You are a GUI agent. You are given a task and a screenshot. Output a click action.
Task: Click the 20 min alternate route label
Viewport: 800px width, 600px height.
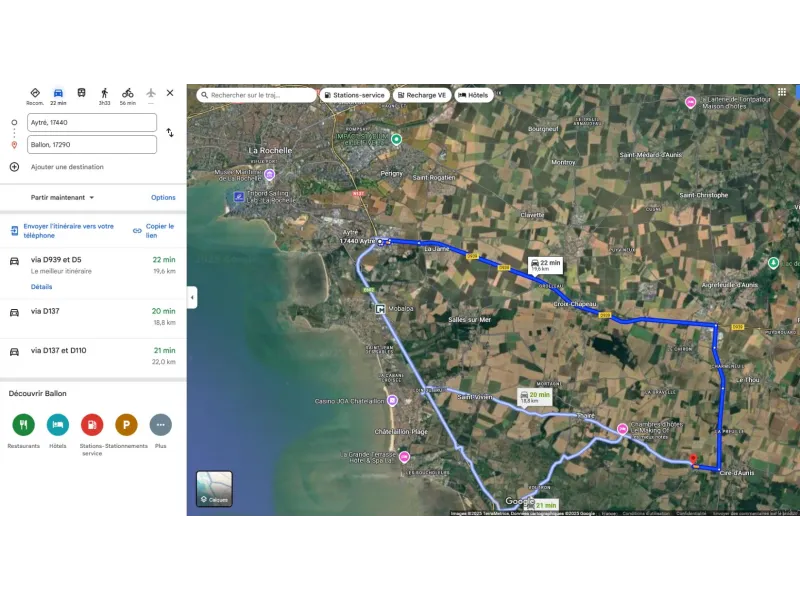click(535, 397)
